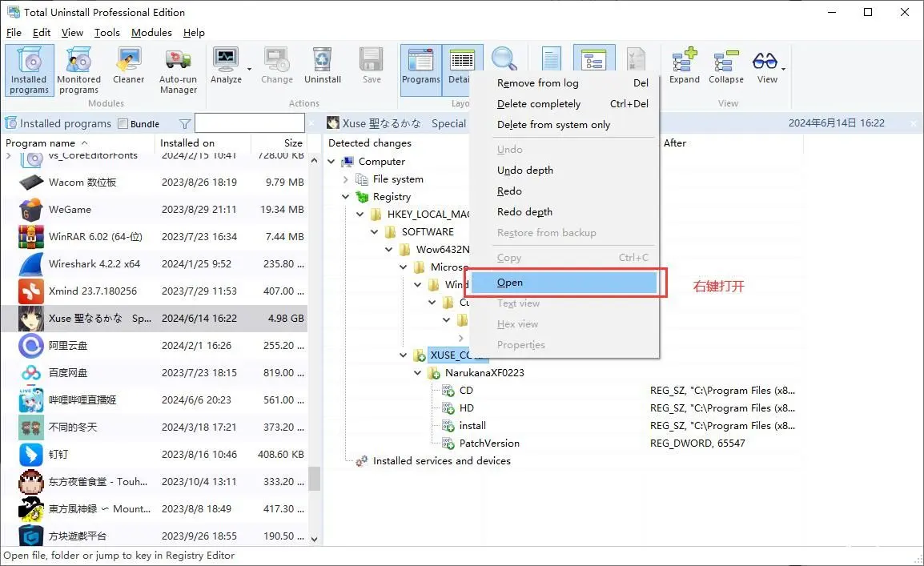Collapse the HKEY_LOCAL_MAC node
Screen dimensions: 924x566
click(x=360, y=215)
